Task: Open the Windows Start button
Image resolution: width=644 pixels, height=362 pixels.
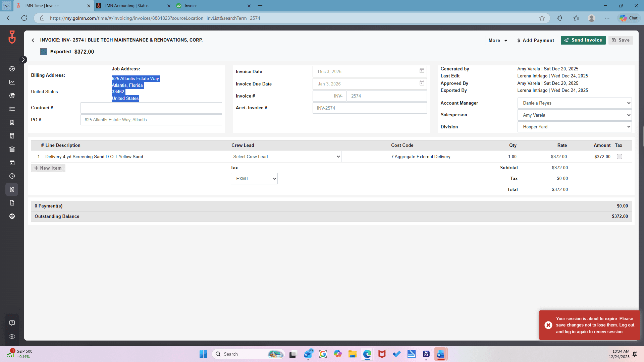Action: pyautogui.click(x=203, y=354)
